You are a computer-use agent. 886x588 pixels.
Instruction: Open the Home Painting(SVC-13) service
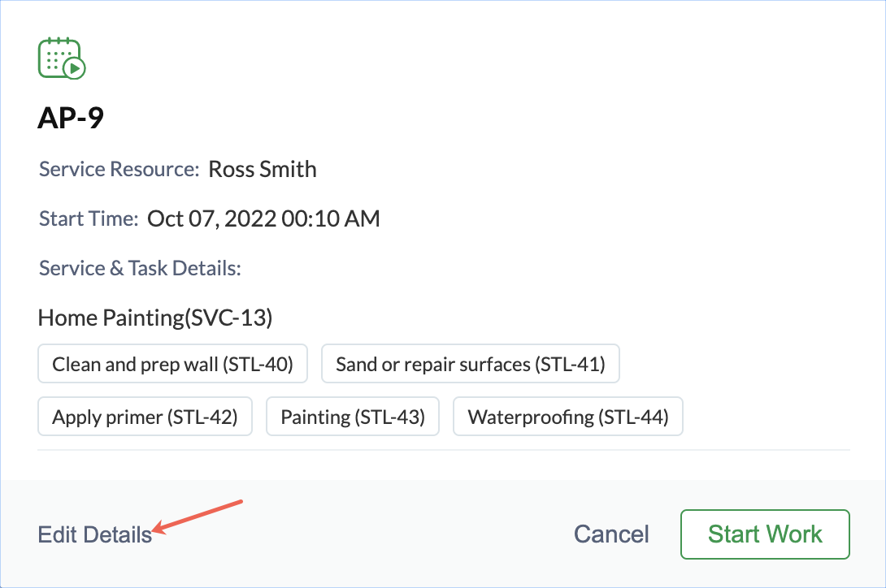click(x=154, y=318)
